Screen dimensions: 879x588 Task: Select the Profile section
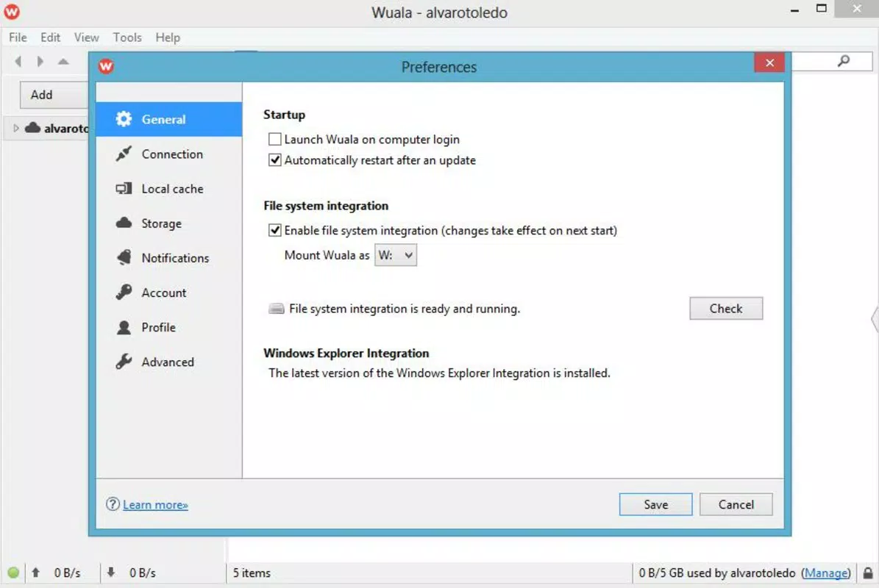[x=168, y=328]
